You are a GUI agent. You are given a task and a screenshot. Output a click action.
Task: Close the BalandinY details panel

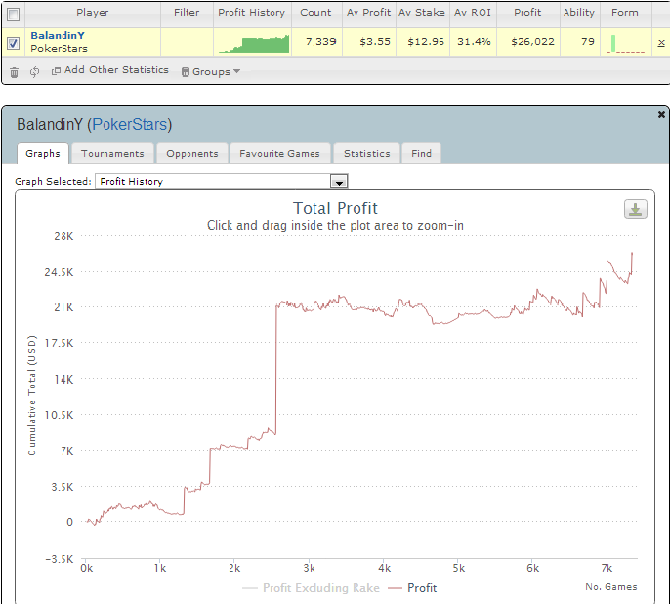point(661,114)
